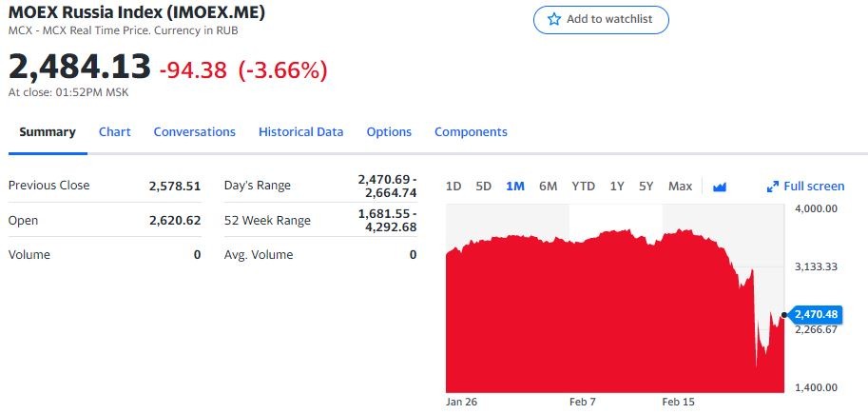Click the Add to watchlist button

tap(601, 19)
